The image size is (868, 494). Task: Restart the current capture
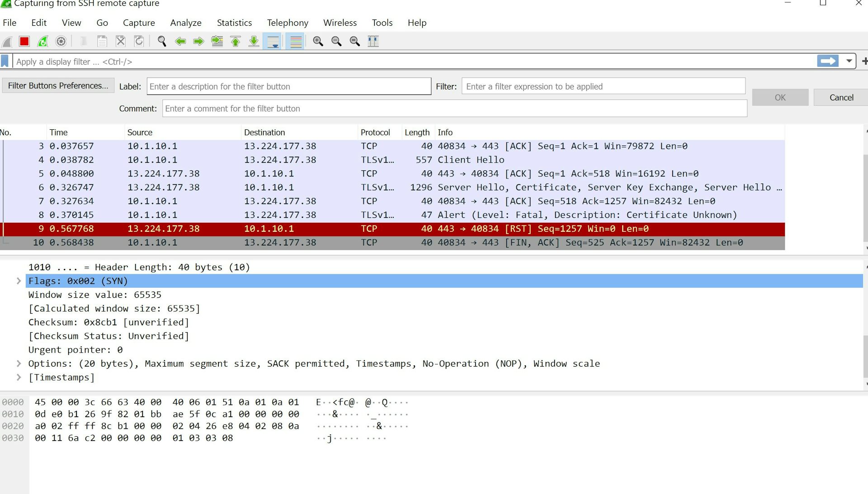point(42,42)
